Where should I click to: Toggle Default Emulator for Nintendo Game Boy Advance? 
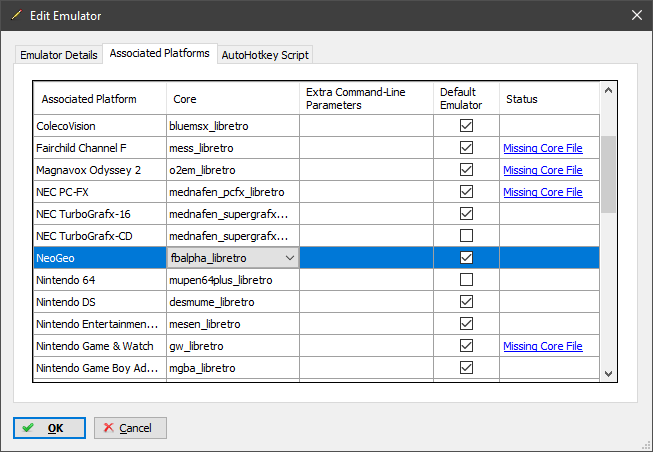point(466,368)
